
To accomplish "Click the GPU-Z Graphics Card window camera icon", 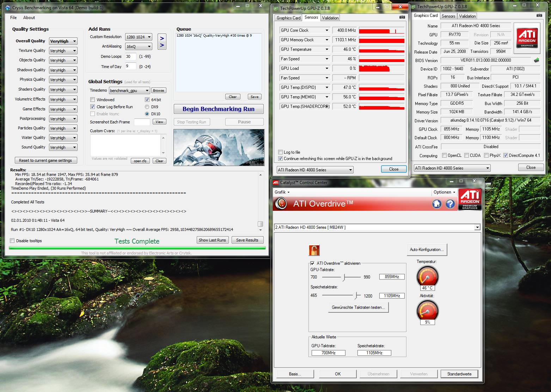I will click(539, 16).
